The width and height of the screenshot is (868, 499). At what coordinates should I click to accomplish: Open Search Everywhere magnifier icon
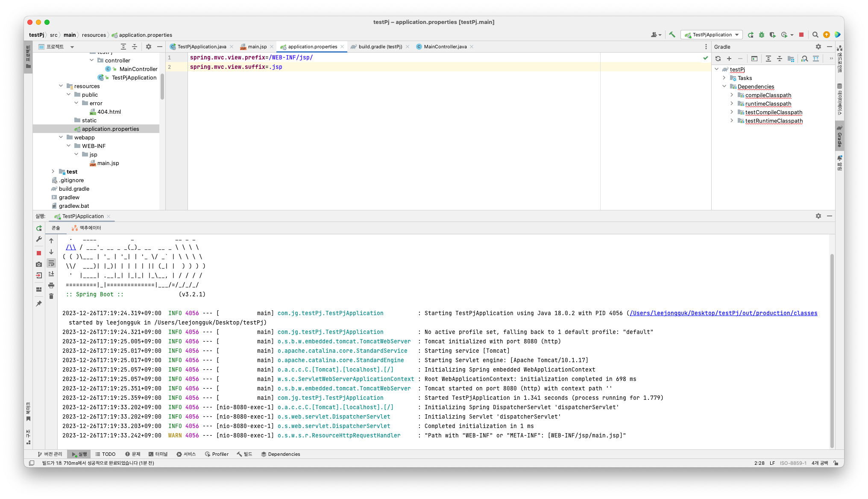[815, 35]
